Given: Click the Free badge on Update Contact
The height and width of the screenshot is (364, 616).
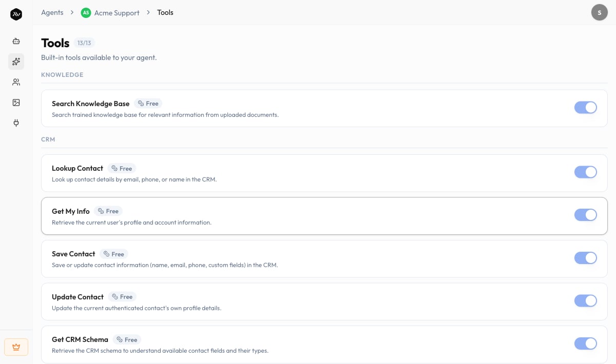Looking at the screenshot, I should point(122,297).
